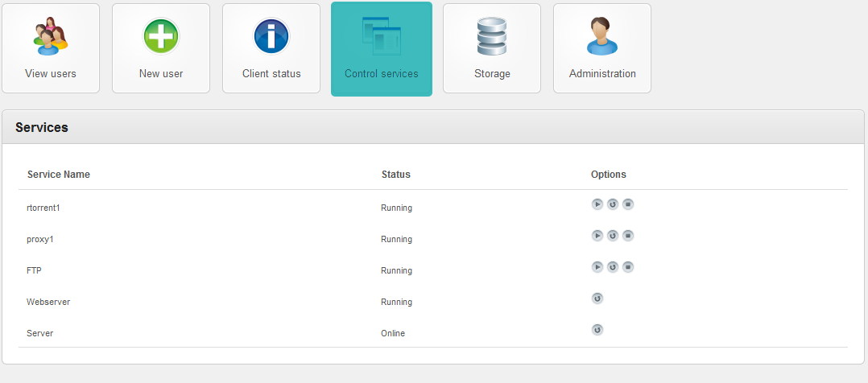
Task: Start the FTP service
Action: [597, 267]
